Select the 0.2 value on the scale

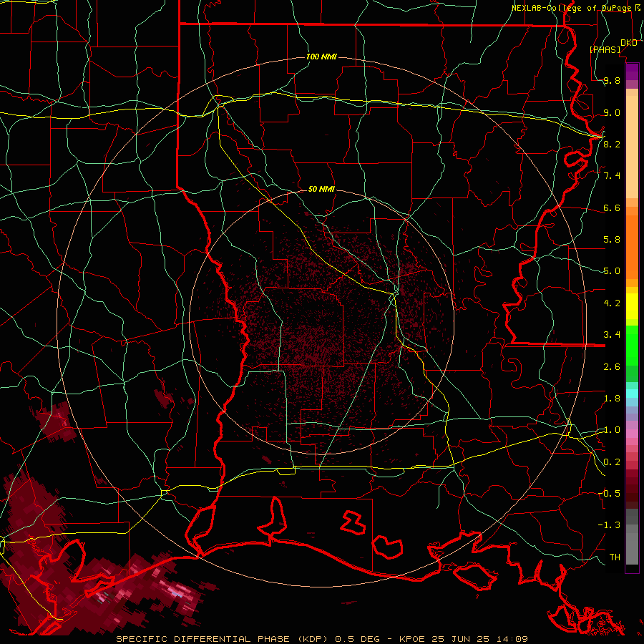612,462
